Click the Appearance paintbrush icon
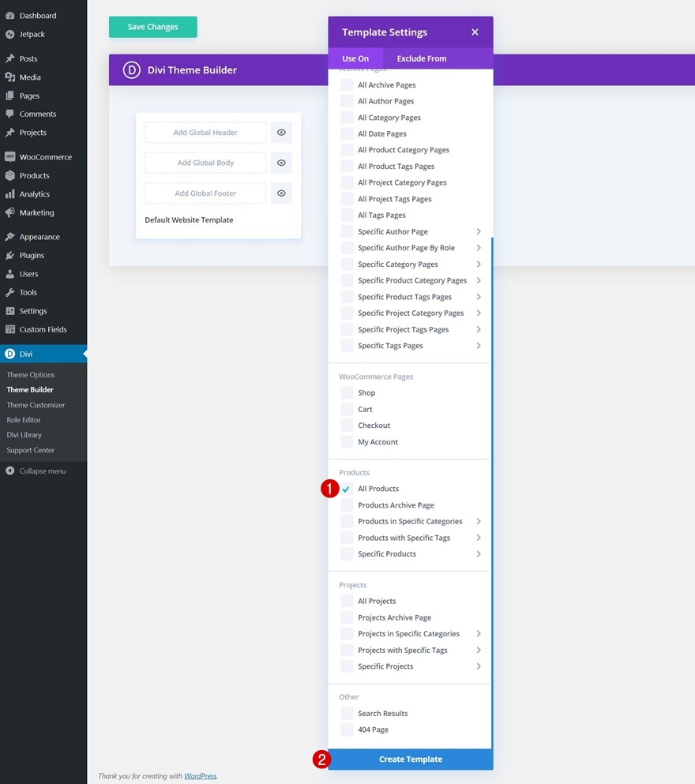 10,237
